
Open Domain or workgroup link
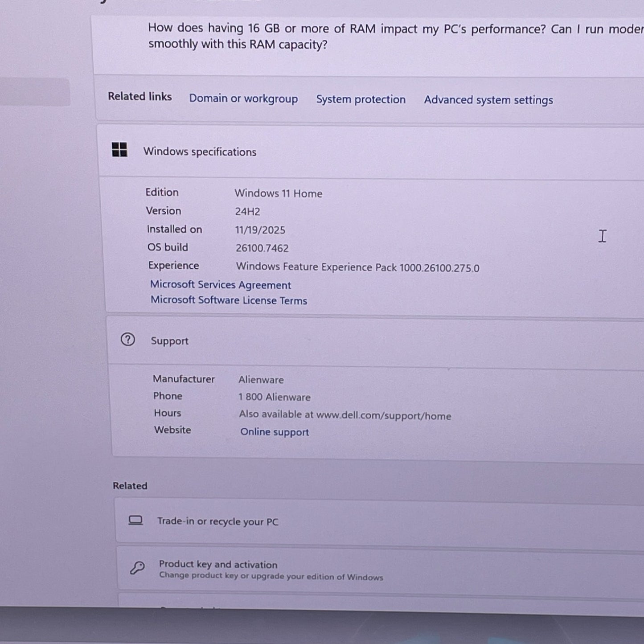coord(243,98)
